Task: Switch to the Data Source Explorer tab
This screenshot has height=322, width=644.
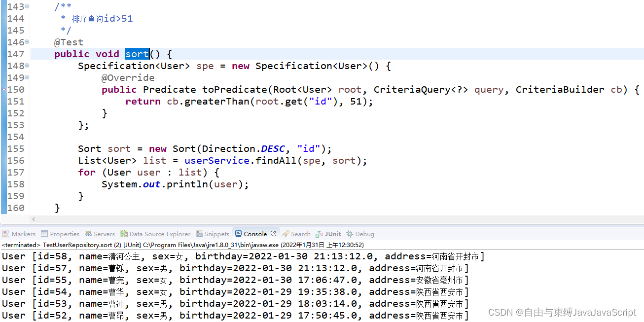Action: (155, 234)
